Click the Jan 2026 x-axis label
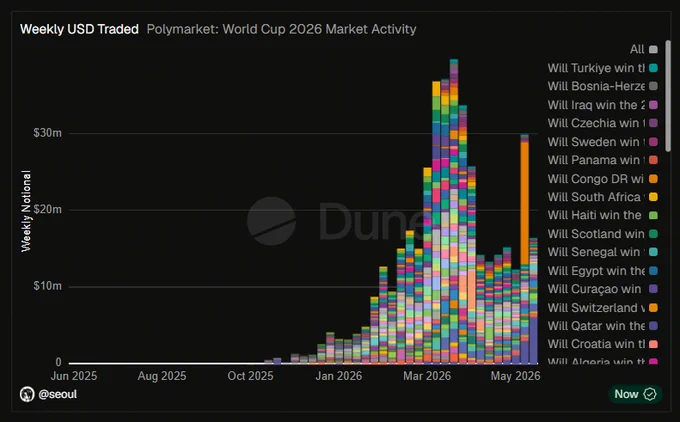The image size is (680, 422). coord(339,376)
